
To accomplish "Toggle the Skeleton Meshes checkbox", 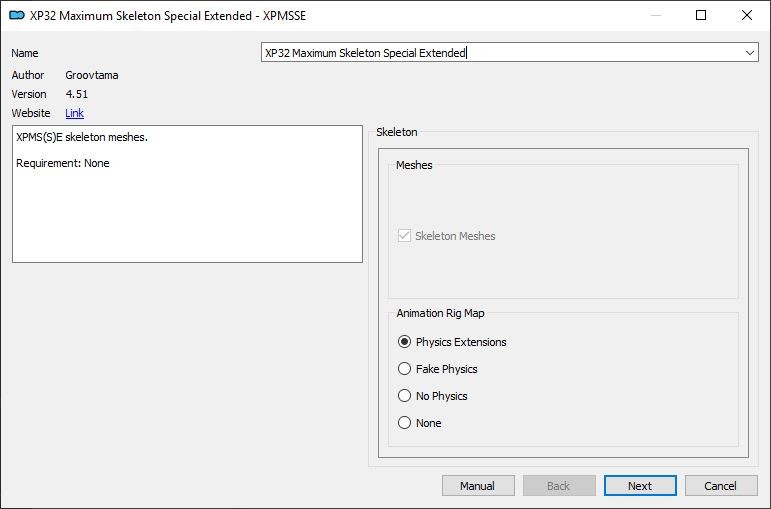I will coord(446,236).
